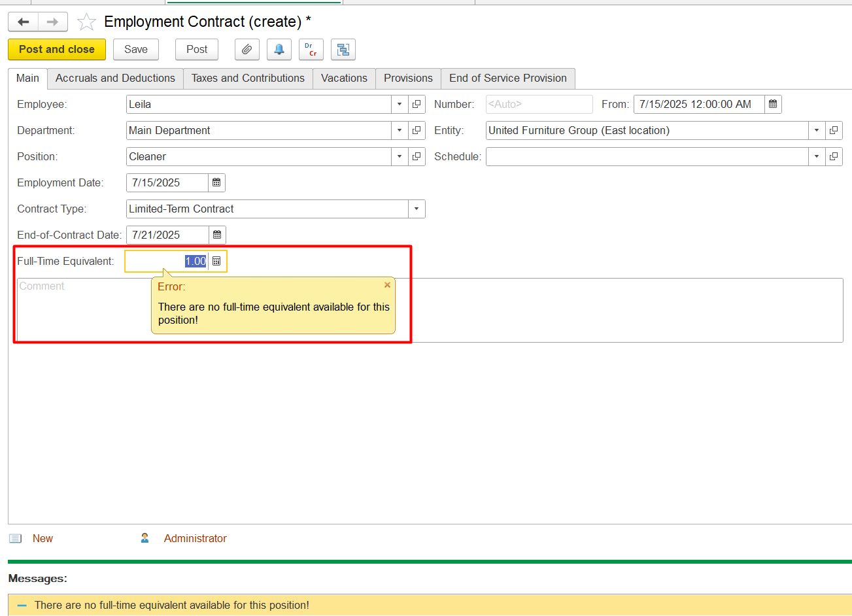Go back with the left arrow button
852x616 pixels.
[x=24, y=22]
